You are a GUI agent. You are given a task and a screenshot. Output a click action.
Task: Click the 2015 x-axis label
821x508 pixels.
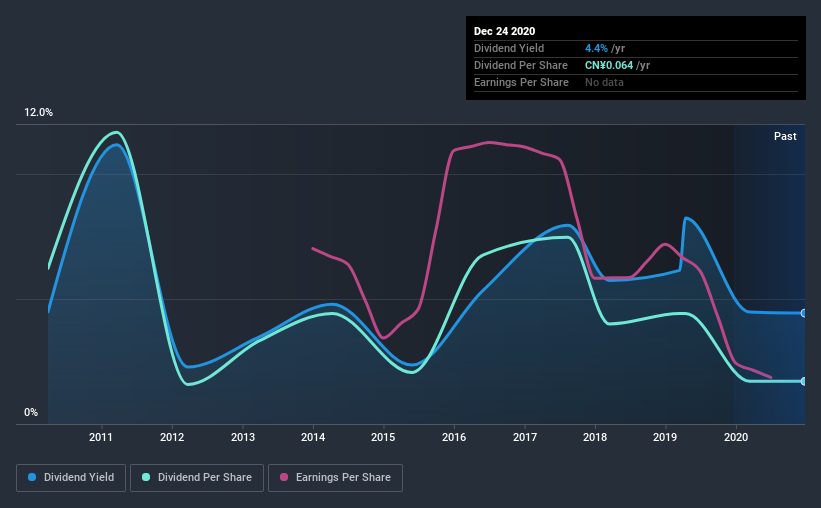pos(383,437)
